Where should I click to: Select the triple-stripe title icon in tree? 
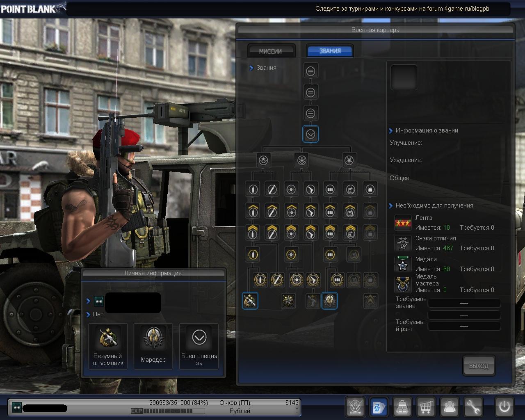tap(310, 113)
